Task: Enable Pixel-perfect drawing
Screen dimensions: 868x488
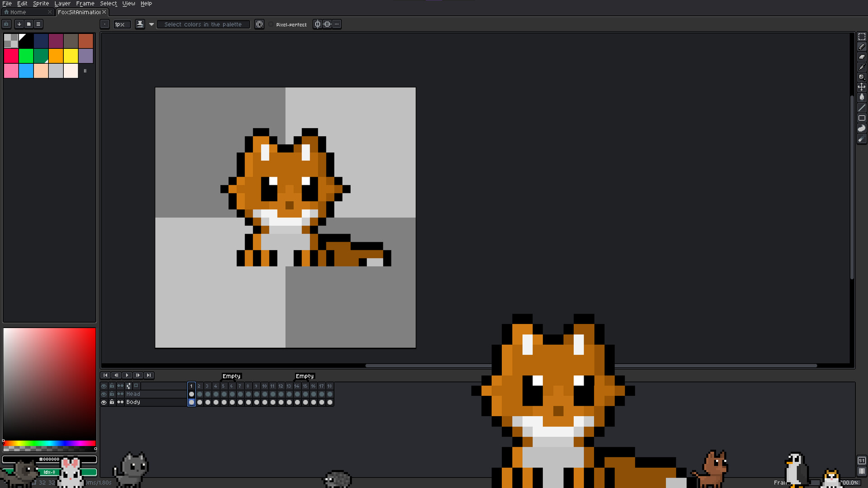Action: [x=271, y=24]
